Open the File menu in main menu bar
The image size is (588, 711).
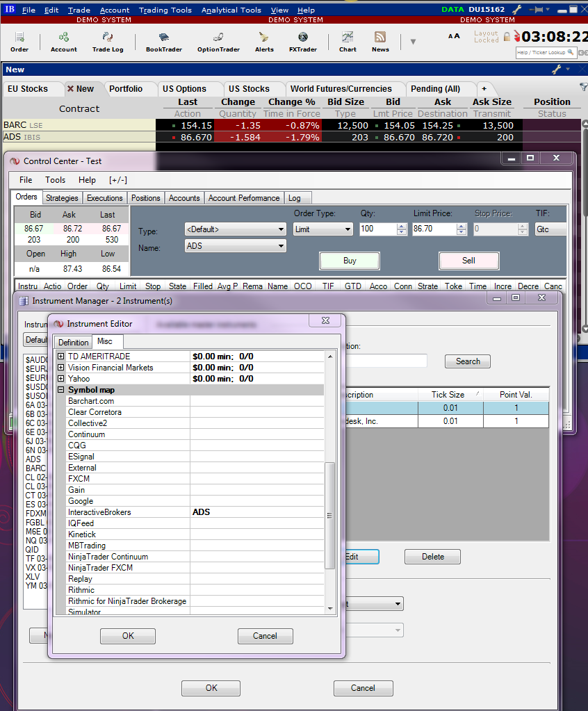pos(28,10)
